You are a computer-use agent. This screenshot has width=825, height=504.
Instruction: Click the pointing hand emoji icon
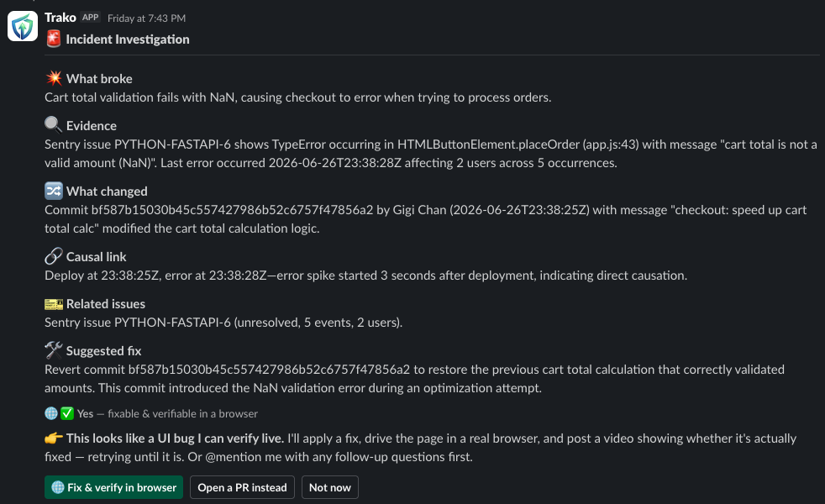pyautogui.click(x=54, y=438)
